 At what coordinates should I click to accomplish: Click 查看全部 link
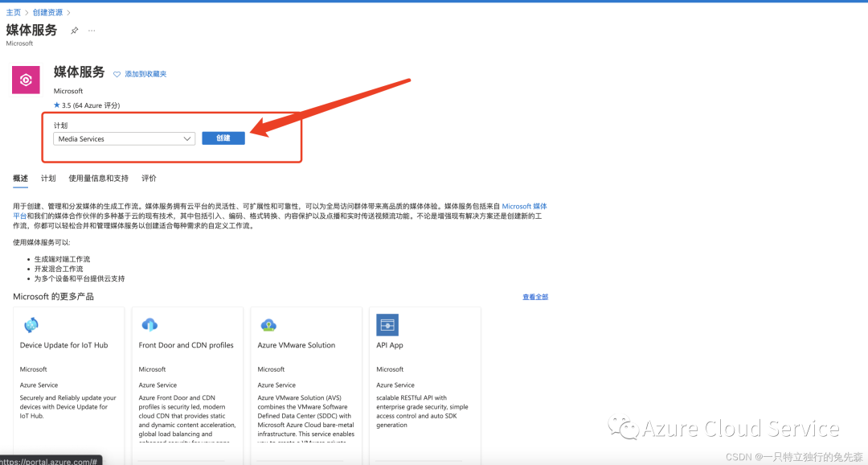535,297
